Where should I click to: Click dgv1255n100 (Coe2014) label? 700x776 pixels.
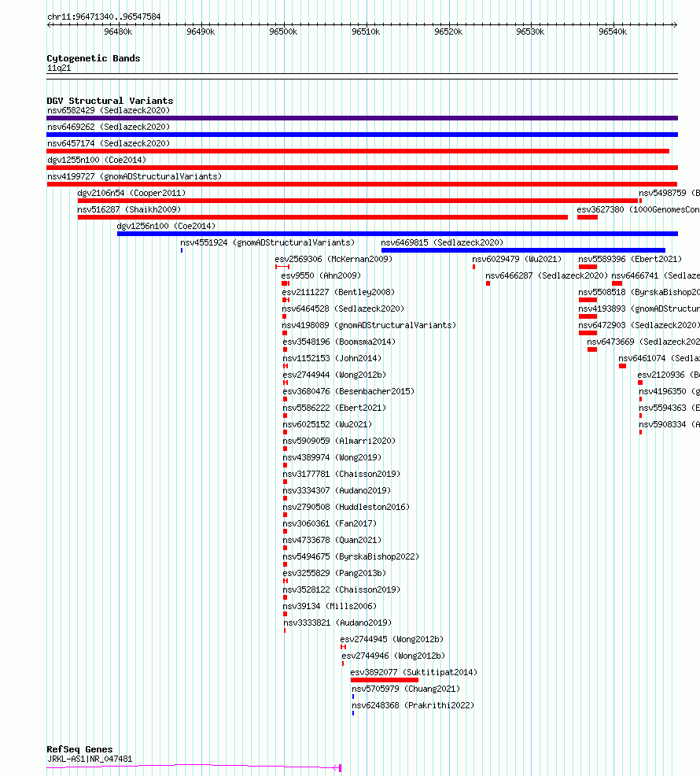(97, 161)
